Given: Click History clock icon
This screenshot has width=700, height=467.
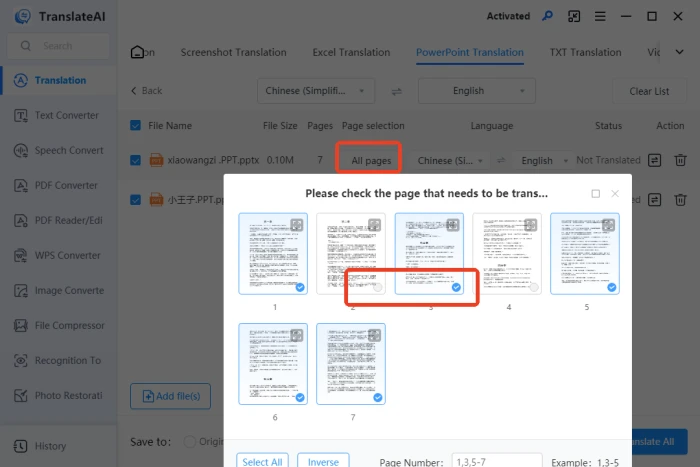Looking at the screenshot, I should 21,446.
